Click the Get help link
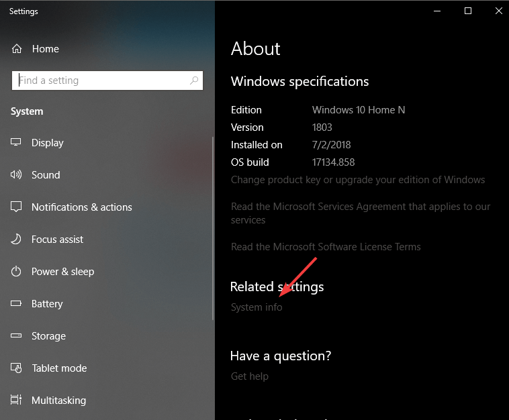The image size is (509, 420). pyautogui.click(x=250, y=376)
